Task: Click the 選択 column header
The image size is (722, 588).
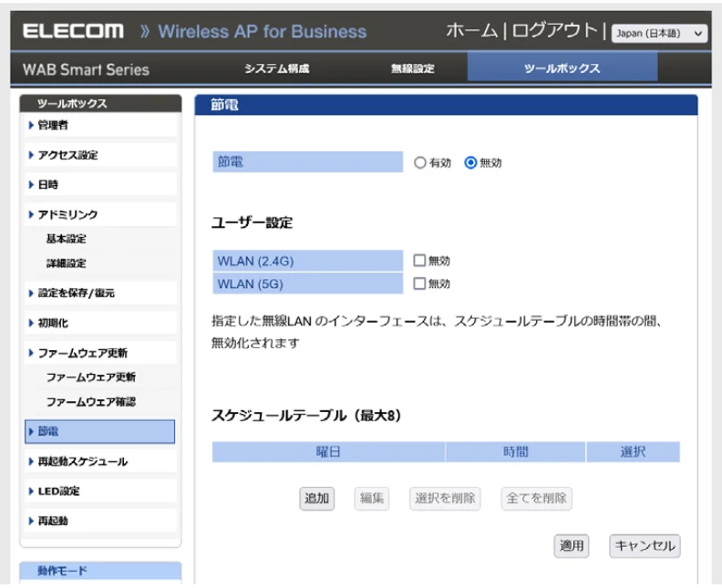Action: coord(634,451)
